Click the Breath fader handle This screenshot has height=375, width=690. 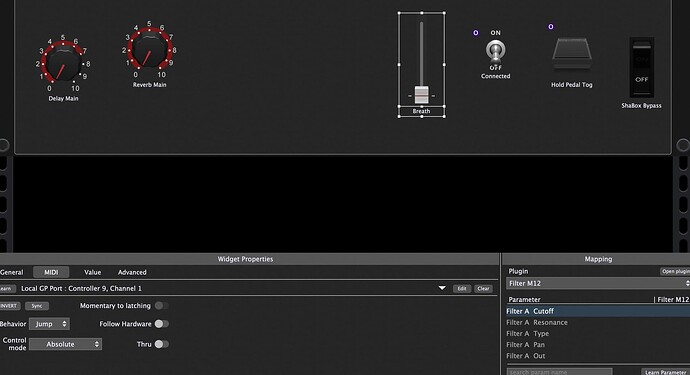(x=421, y=95)
